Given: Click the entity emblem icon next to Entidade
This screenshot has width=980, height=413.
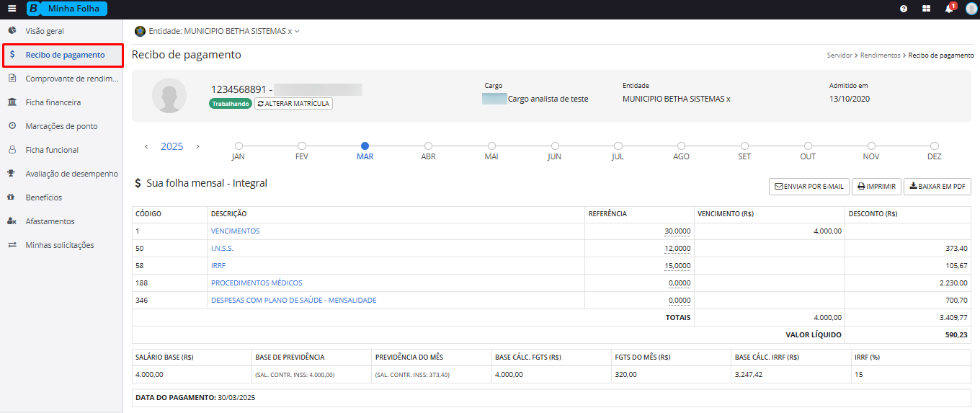Looking at the screenshot, I should (140, 31).
